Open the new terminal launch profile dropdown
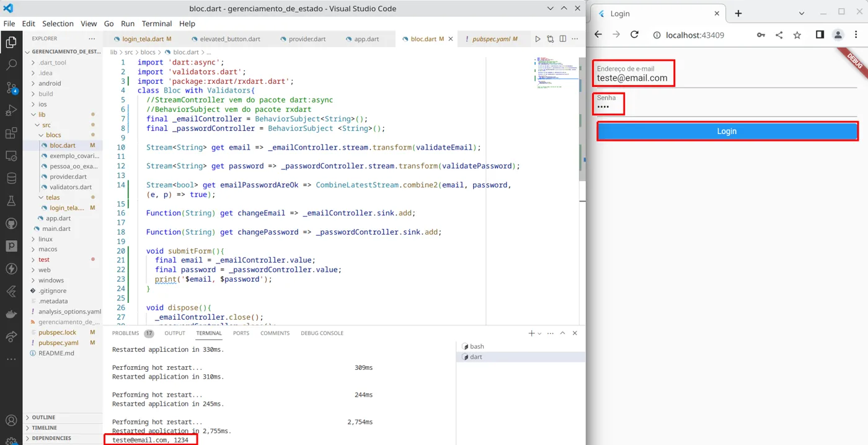Viewport: 868px width, 445px height. [x=539, y=333]
